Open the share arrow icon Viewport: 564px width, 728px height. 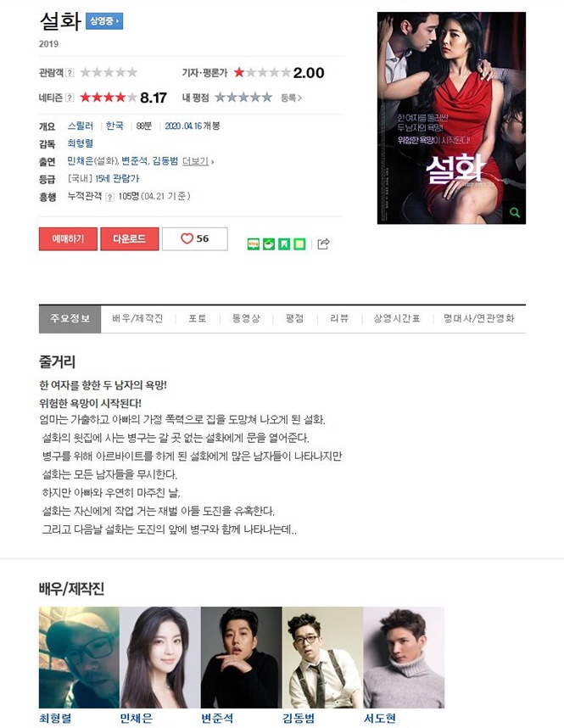pyautogui.click(x=323, y=244)
